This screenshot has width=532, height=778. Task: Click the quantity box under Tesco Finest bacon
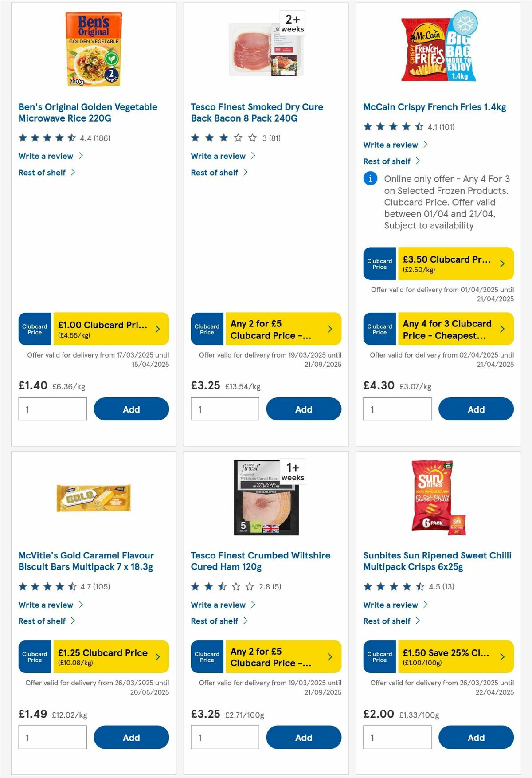(224, 409)
